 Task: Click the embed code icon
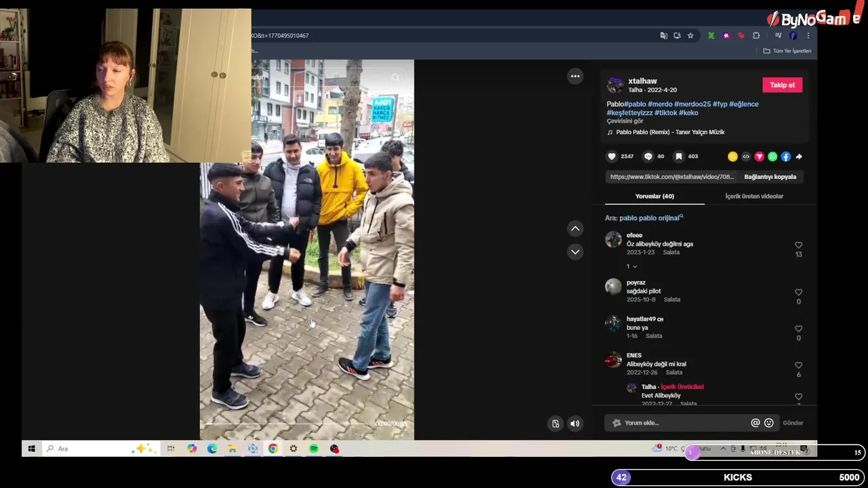point(746,157)
